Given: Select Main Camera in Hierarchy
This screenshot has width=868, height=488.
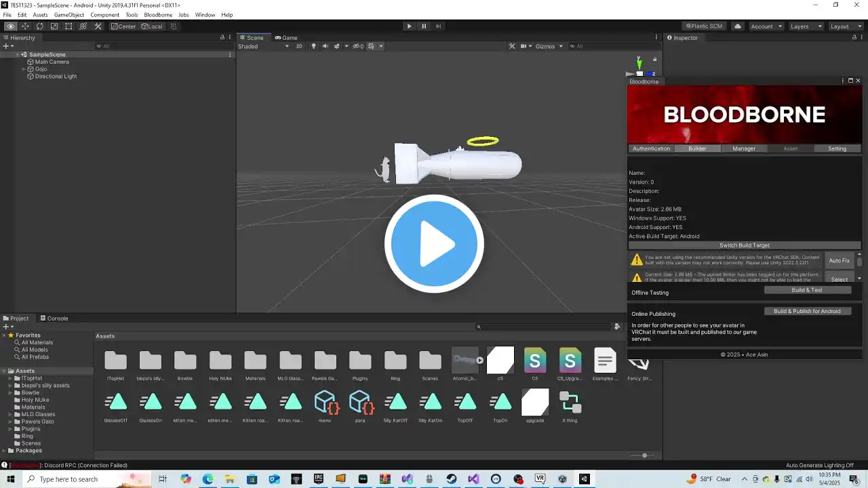Looking at the screenshot, I should click(52, 62).
